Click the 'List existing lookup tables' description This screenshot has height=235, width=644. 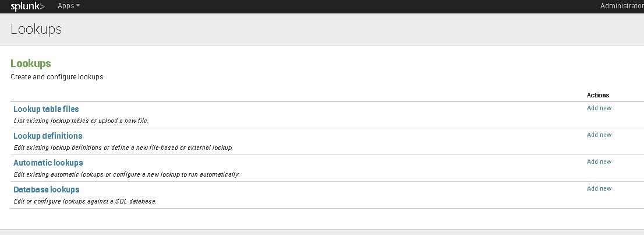pyautogui.click(x=81, y=121)
